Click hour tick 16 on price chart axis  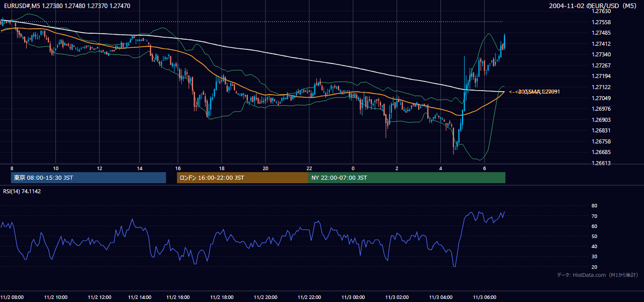coord(178,168)
